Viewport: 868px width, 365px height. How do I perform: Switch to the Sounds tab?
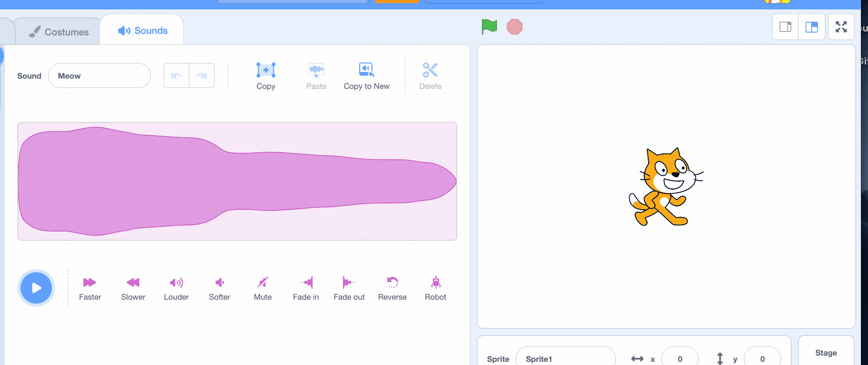[x=142, y=30]
